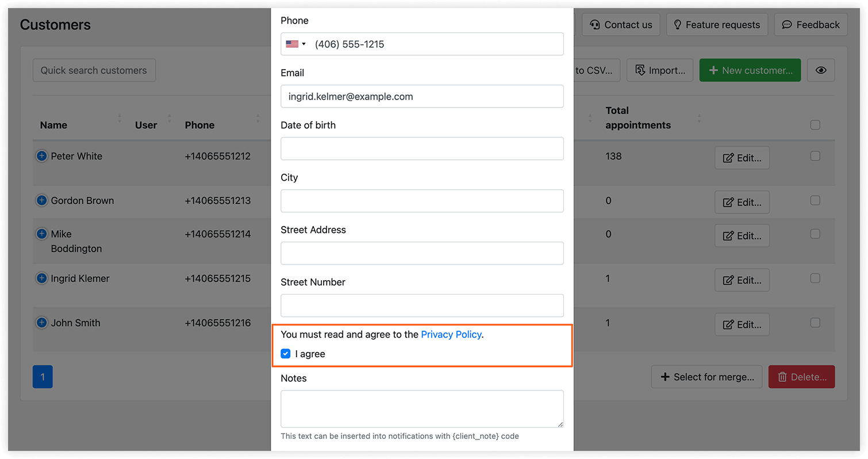Click Date of birth field
The height and width of the screenshot is (459, 868).
click(422, 148)
